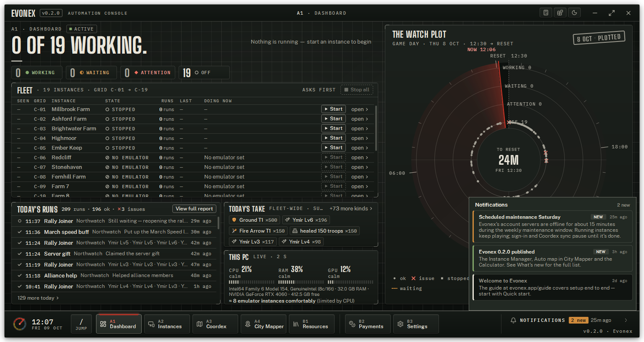Click the hospital icon on healed 150 troops
This screenshot has width=644, height=342.
(295, 231)
